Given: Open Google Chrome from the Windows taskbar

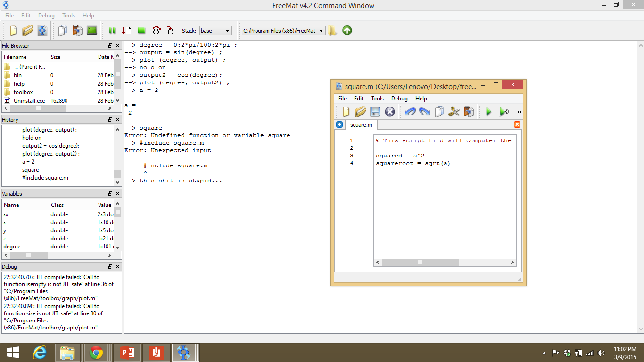Looking at the screenshot, I should (96, 352).
